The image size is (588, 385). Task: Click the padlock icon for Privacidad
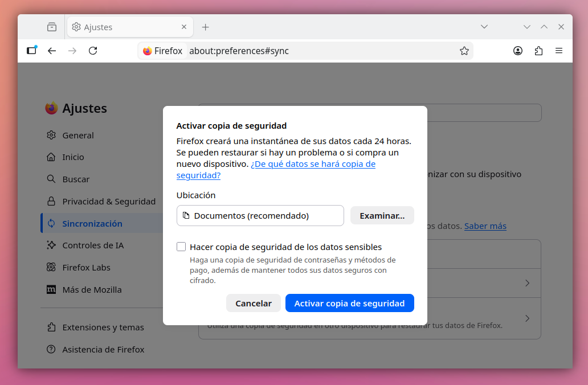pos(51,201)
